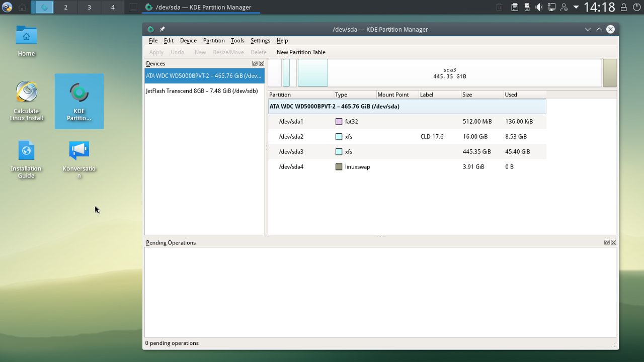Screen dimensions: 644x362
Task: Open the Konversation desktop icon
Action: [79, 159]
